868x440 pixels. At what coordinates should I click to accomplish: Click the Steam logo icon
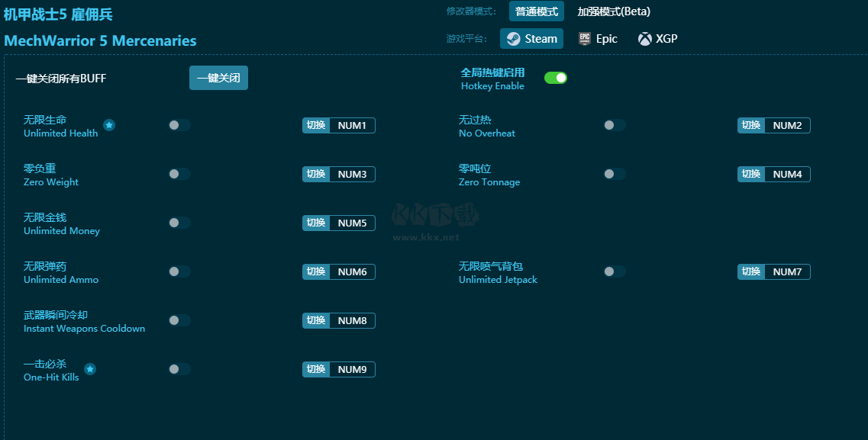coord(513,39)
